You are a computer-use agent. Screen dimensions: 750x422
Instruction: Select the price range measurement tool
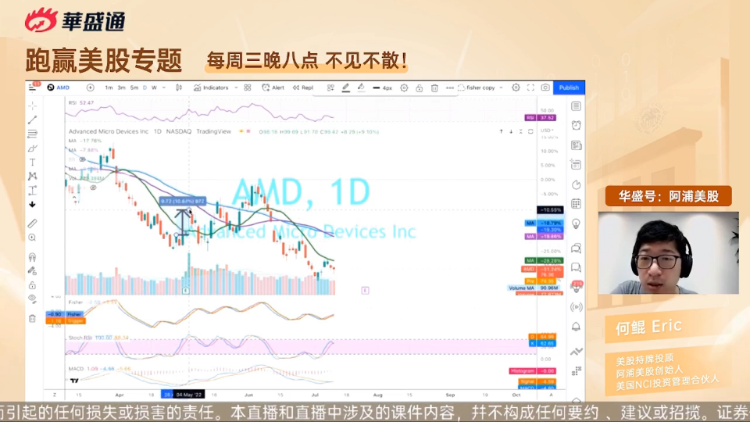pyautogui.click(x=33, y=190)
